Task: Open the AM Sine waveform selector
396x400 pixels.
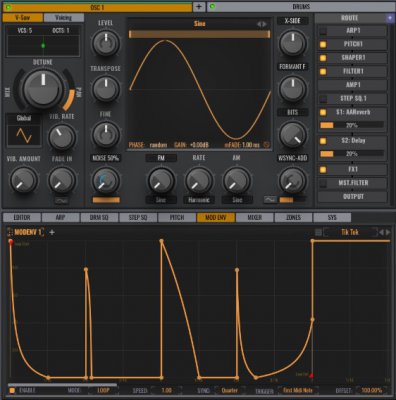Action: (x=237, y=200)
